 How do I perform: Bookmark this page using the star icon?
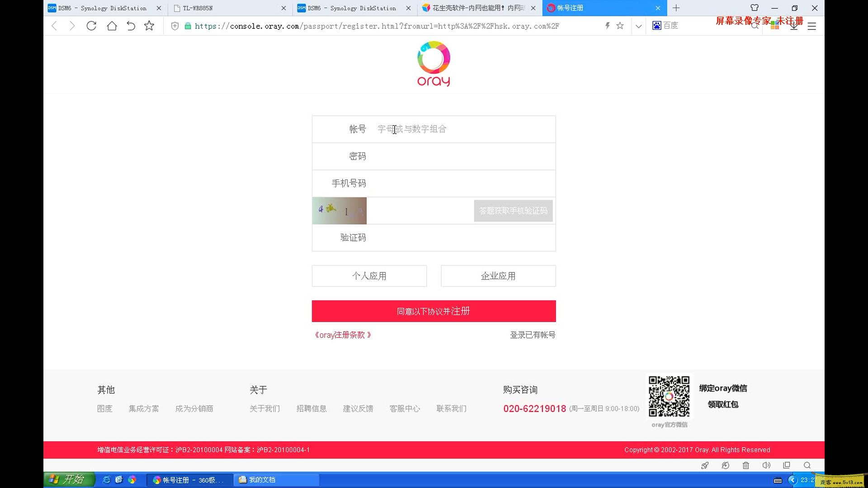(x=620, y=25)
